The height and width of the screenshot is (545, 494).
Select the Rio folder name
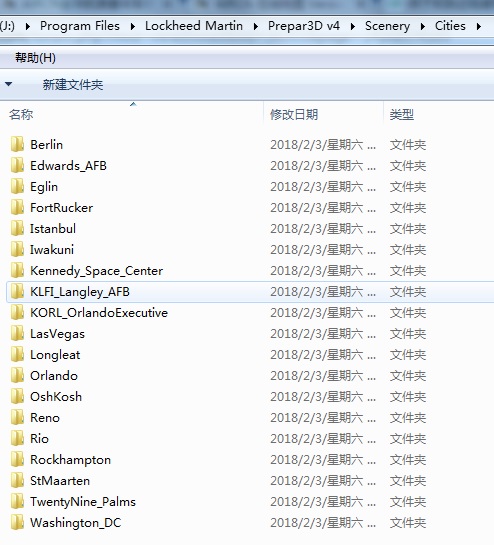(x=39, y=439)
